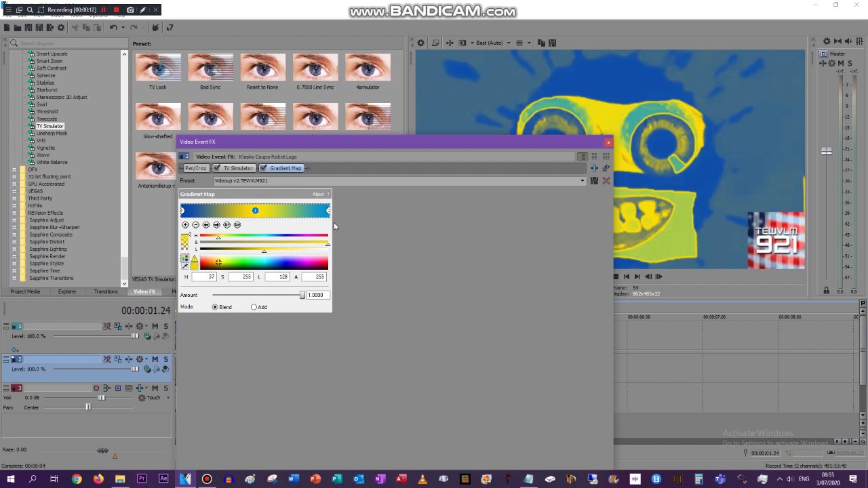Screen dimensions: 868x488
Task: Open the Preset dropdown in Video Event FX
Action: pyautogui.click(x=582, y=181)
